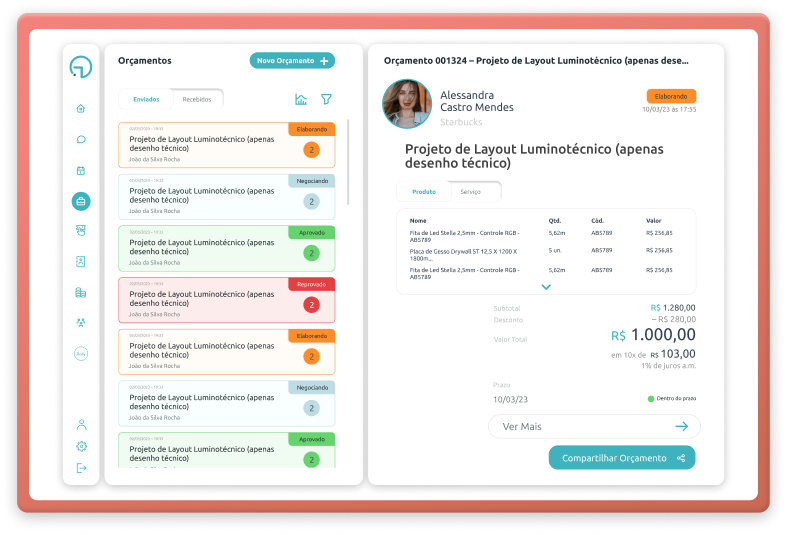Click the filter funnel icon

click(x=326, y=99)
